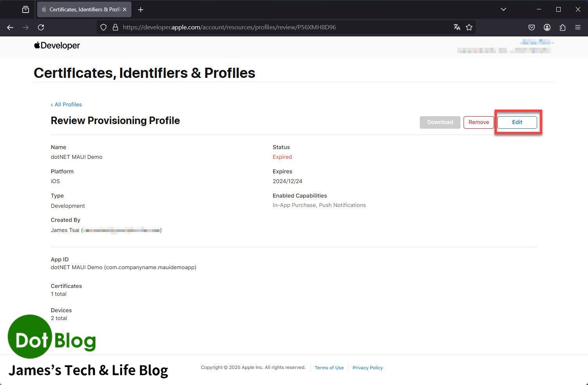Image resolution: width=588 pixels, height=385 pixels.
Task: Click the Expired status text
Action: click(282, 157)
